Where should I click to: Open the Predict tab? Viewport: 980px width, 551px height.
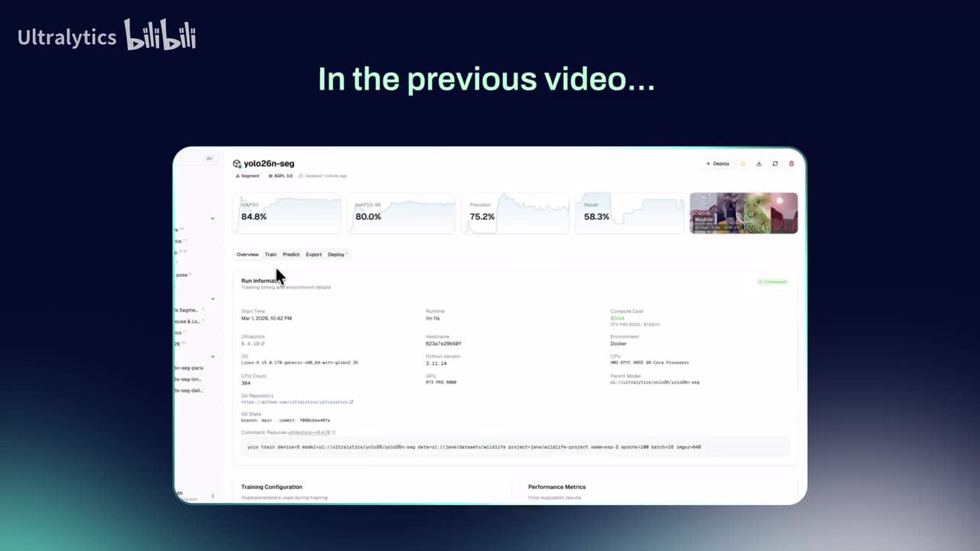click(x=291, y=254)
